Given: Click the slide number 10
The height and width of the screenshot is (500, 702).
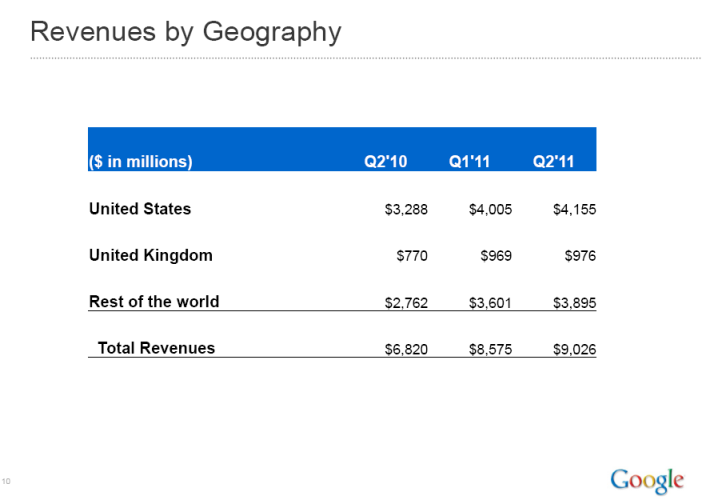Looking at the screenshot, I should coord(7,481).
